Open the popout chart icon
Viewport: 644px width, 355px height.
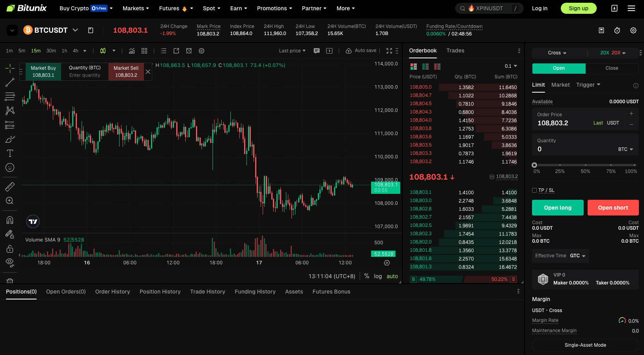(x=176, y=51)
